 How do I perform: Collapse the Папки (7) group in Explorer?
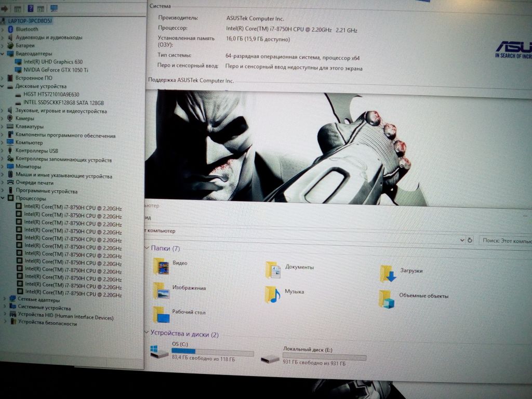click(147, 248)
